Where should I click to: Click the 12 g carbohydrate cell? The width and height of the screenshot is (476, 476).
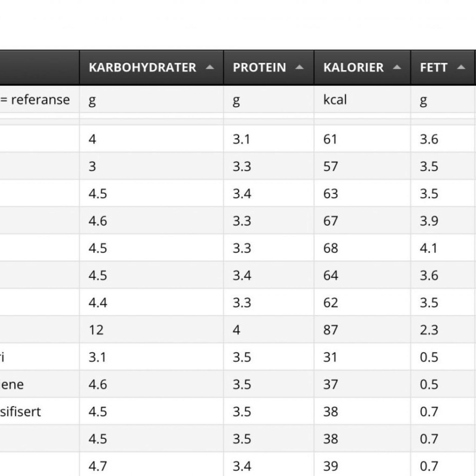(152, 329)
